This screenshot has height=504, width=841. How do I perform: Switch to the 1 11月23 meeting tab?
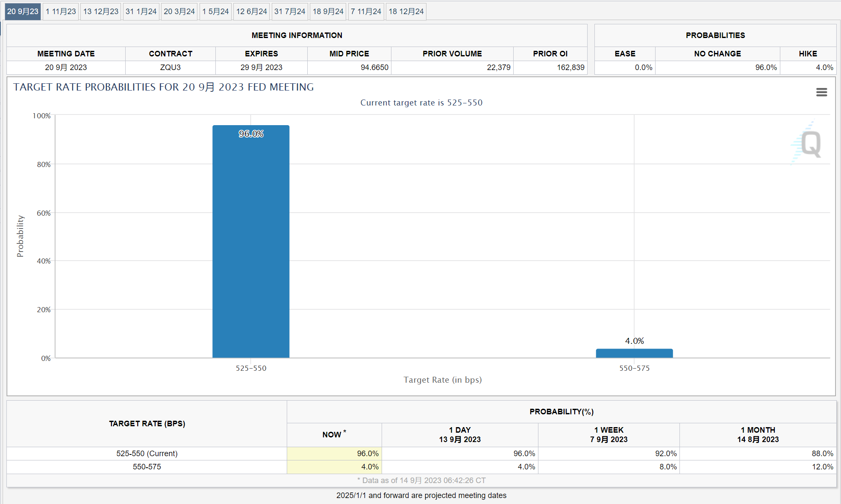click(x=61, y=12)
